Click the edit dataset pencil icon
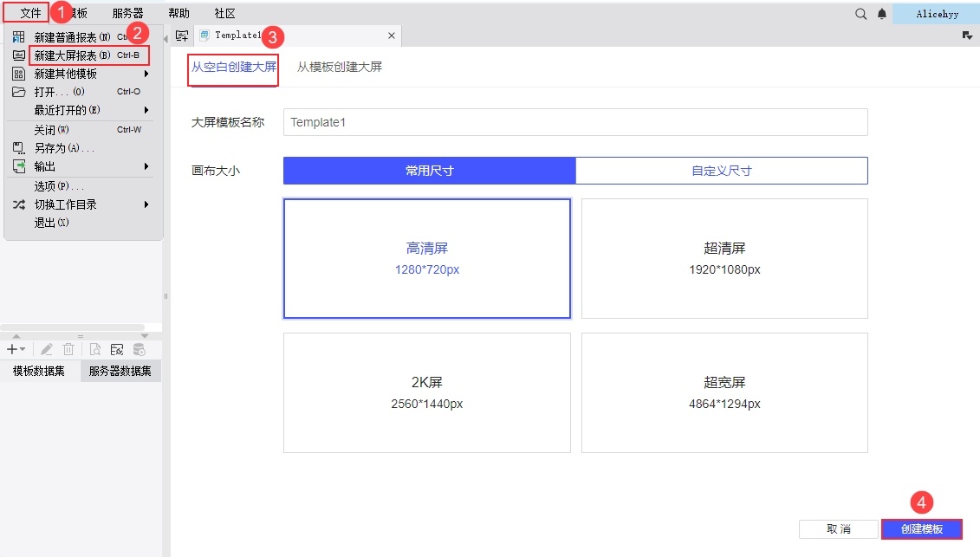The image size is (980, 557). [x=46, y=349]
